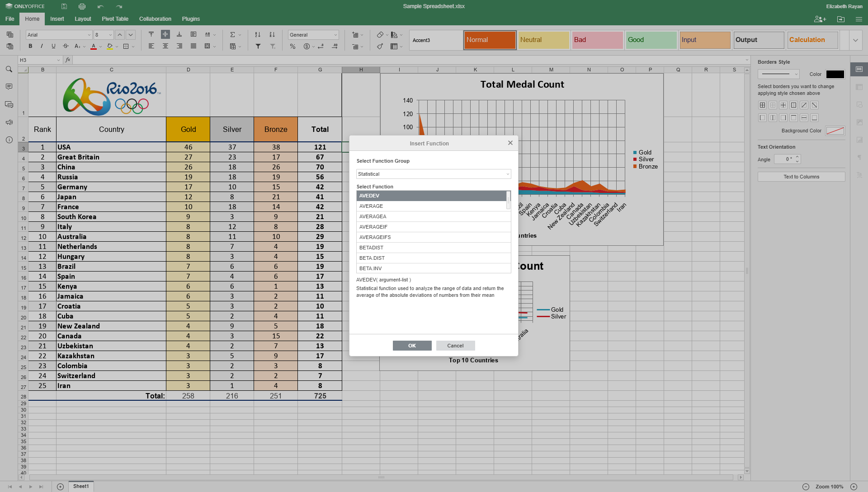Screen dimensions: 868x492
Task: Open the Collaboration tab
Action: tap(155, 19)
